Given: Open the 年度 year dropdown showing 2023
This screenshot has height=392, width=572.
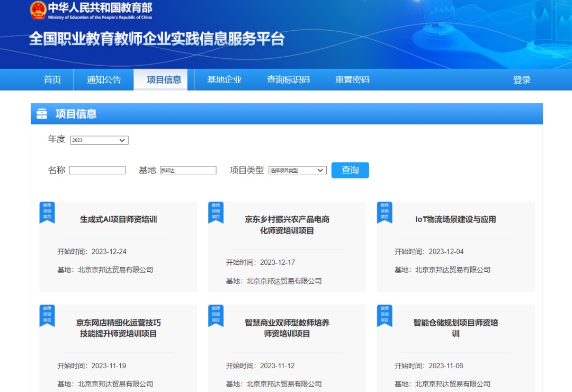Looking at the screenshot, I should (x=100, y=140).
